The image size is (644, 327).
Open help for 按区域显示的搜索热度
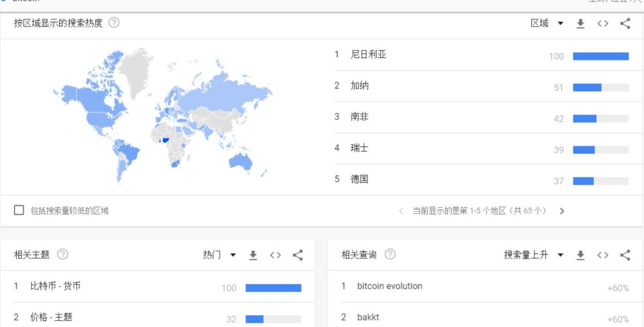click(x=114, y=23)
